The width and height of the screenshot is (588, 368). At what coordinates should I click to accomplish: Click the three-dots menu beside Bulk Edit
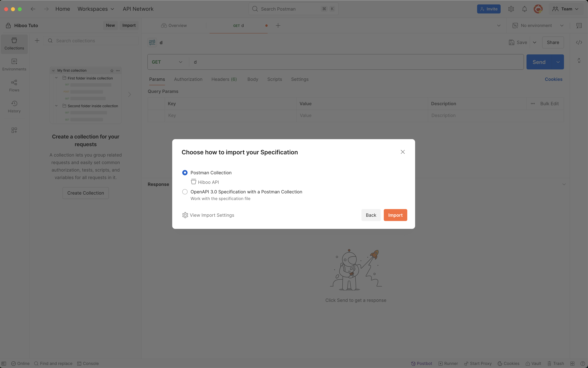pyautogui.click(x=533, y=104)
